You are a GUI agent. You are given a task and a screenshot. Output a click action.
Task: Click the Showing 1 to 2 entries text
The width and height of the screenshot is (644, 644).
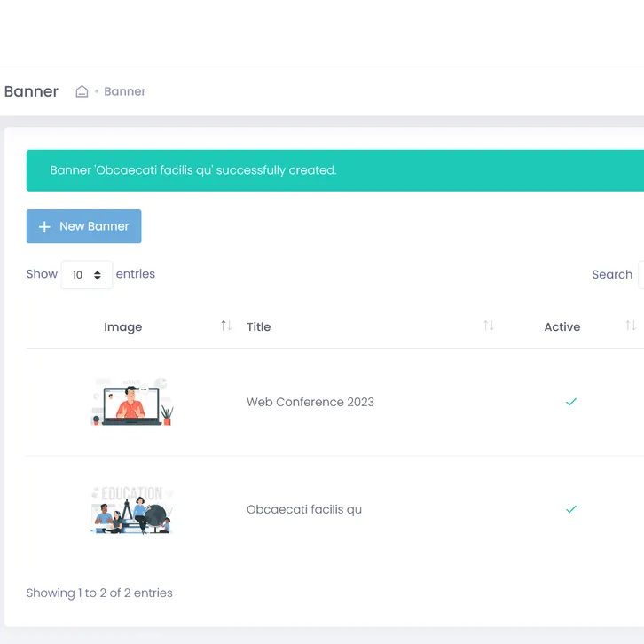[99, 593]
